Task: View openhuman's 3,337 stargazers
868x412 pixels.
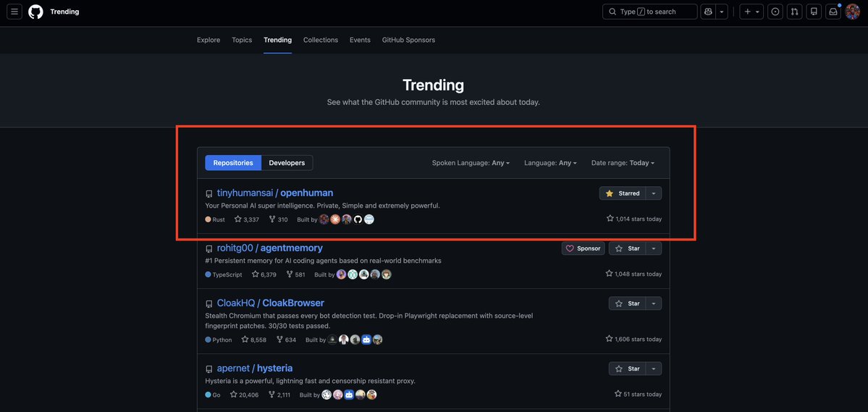Action: click(246, 219)
